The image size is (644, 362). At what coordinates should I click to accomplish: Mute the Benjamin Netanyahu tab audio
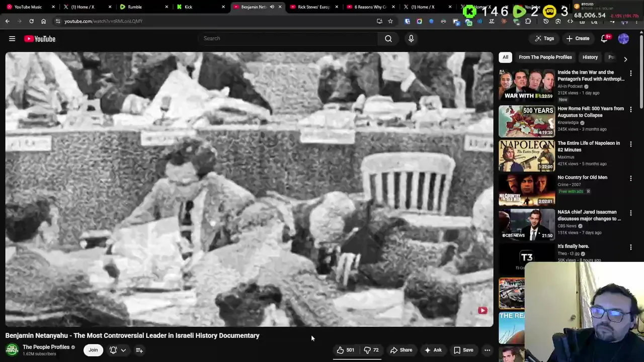[272, 7]
